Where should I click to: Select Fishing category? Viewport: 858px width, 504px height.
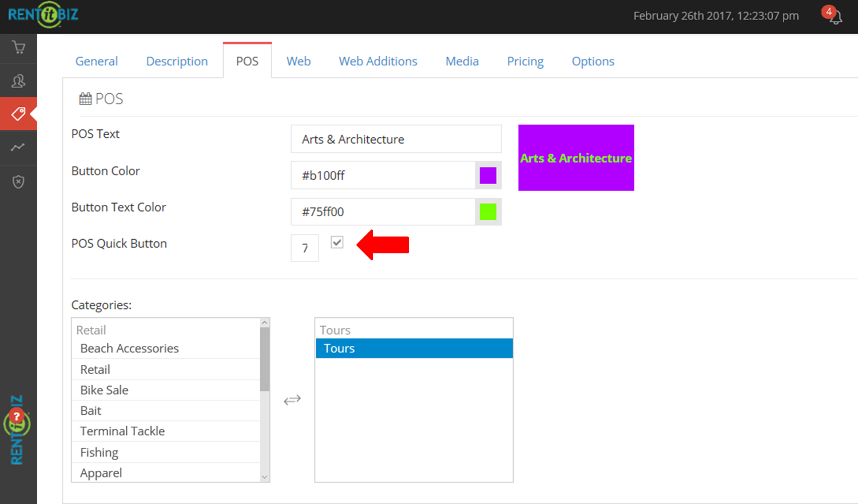[x=166, y=453]
